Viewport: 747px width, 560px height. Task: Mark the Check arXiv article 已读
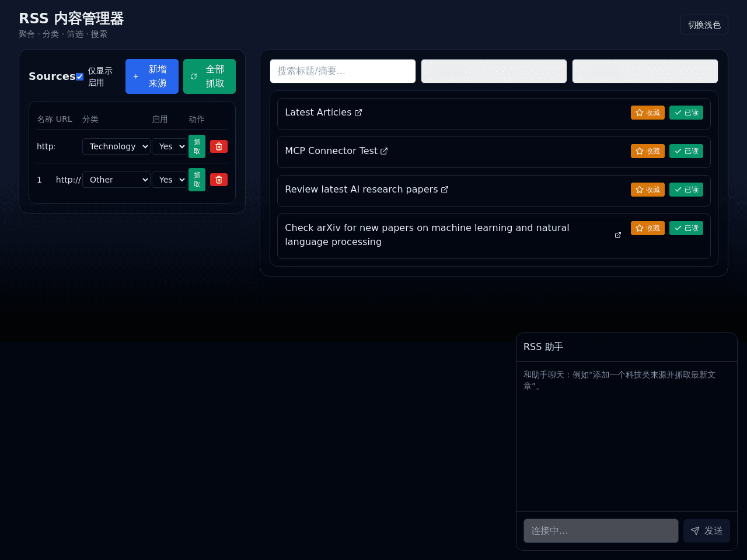pyautogui.click(x=686, y=228)
